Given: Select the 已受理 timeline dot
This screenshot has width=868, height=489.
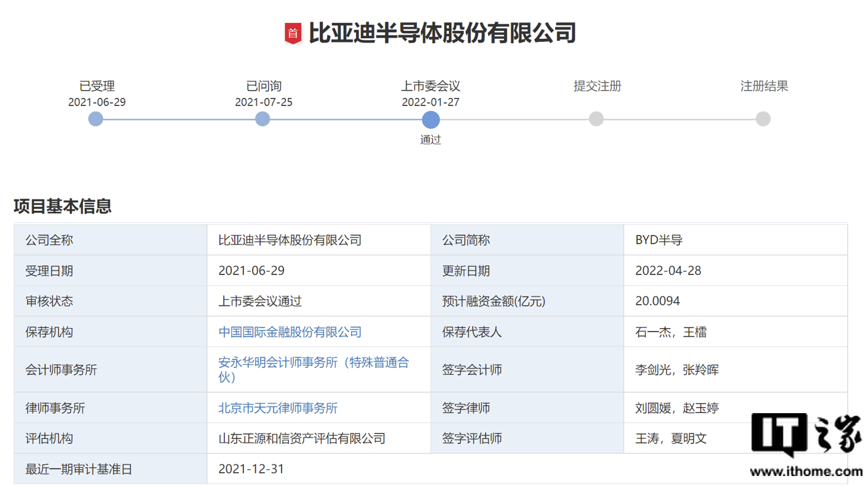Looking at the screenshot, I should coord(95,118).
